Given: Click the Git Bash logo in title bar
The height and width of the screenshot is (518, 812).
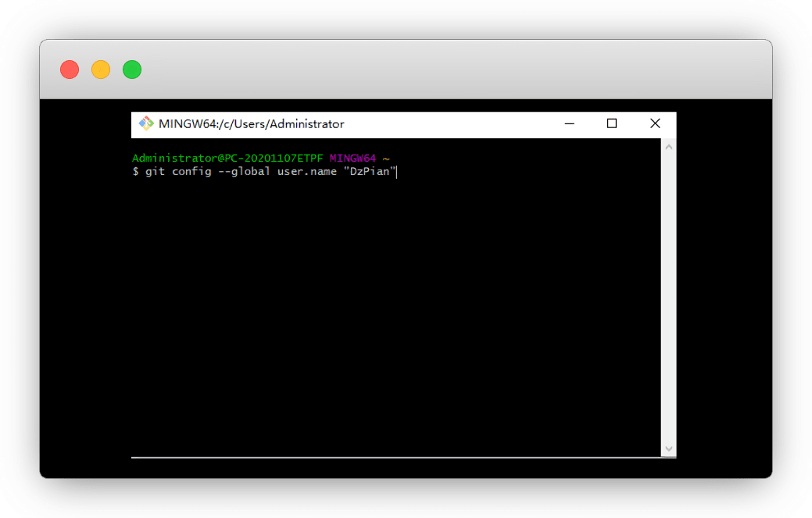Looking at the screenshot, I should pyautogui.click(x=145, y=123).
